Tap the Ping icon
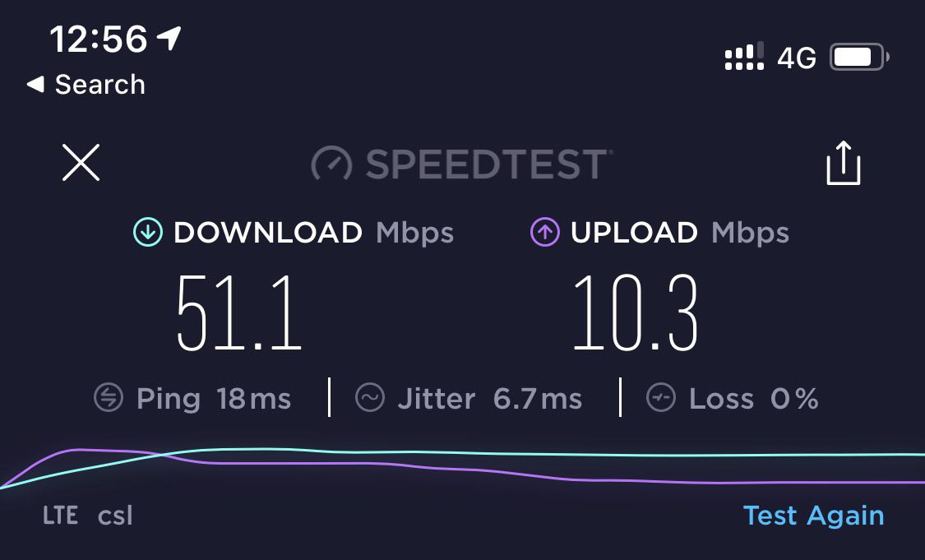 [x=109, y=398]
